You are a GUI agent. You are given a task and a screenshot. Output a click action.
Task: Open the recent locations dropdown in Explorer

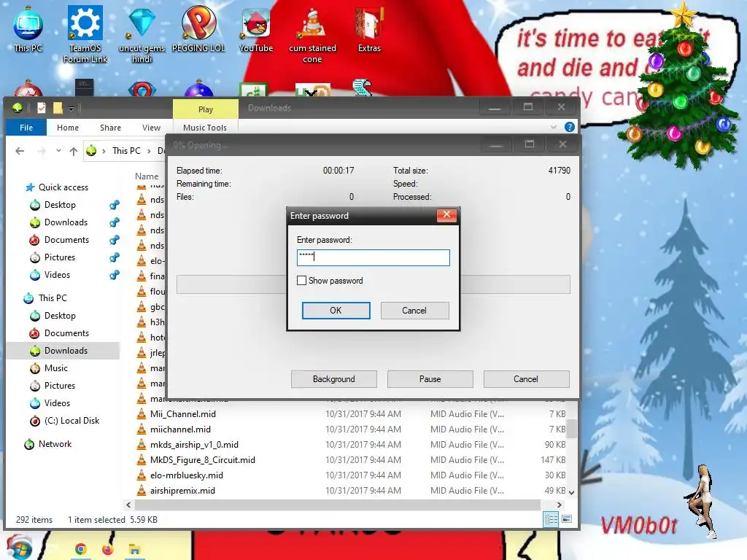(58, 150)
